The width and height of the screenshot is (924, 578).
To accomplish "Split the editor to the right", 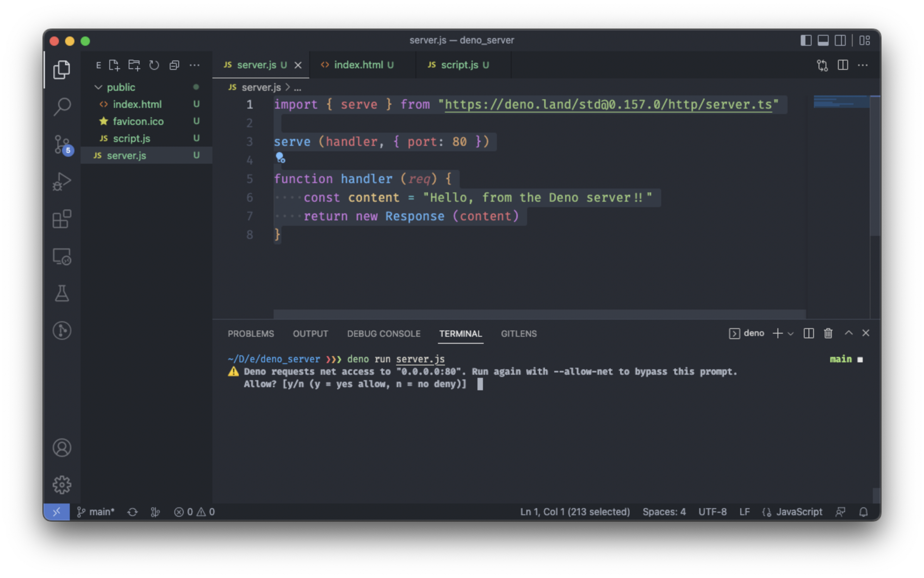I will pos(843,65).
